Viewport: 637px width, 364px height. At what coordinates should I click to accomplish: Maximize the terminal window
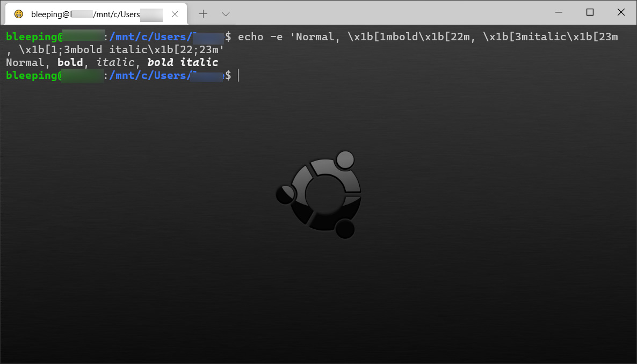point(590,12)
